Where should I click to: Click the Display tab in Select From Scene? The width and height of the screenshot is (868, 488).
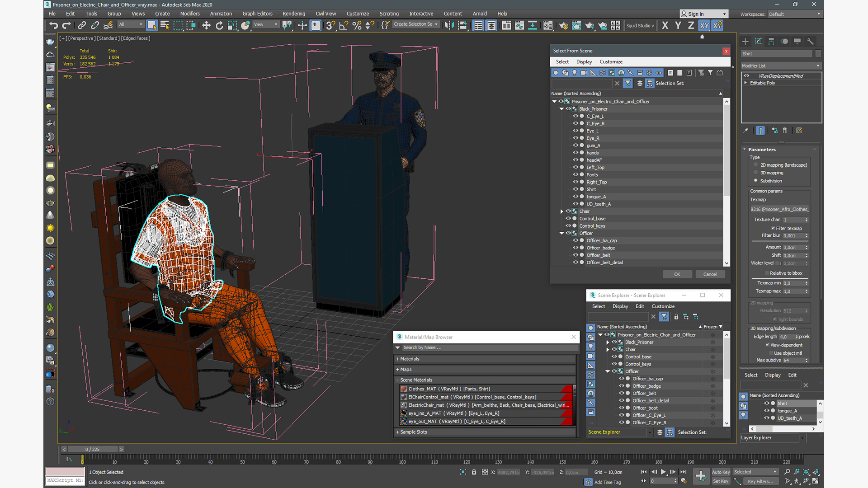pyautogui.click(x=584, y=61)
